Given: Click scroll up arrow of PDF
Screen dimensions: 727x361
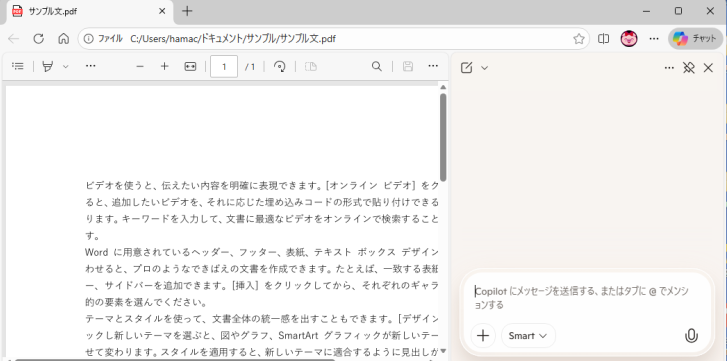Looking at the screenshot, I should point(443,87).
